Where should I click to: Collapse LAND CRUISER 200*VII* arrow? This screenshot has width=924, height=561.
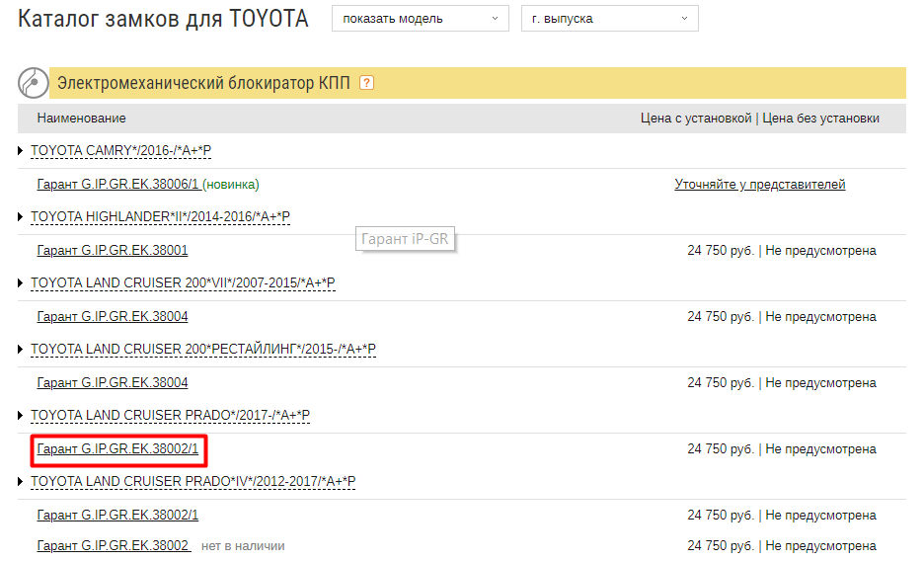click(x=20, y=282)
